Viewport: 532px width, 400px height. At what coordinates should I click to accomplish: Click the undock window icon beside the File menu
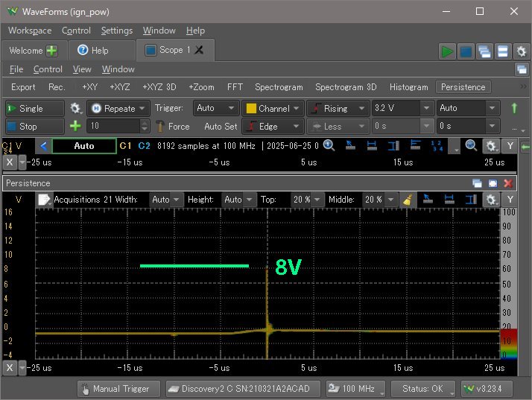point(522,69)
